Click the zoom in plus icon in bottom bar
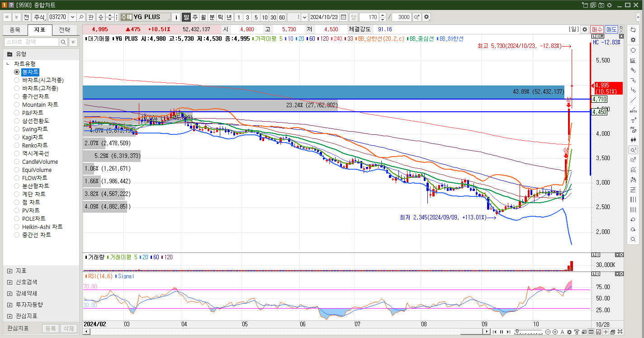644x338 pixels. (555, 332)
